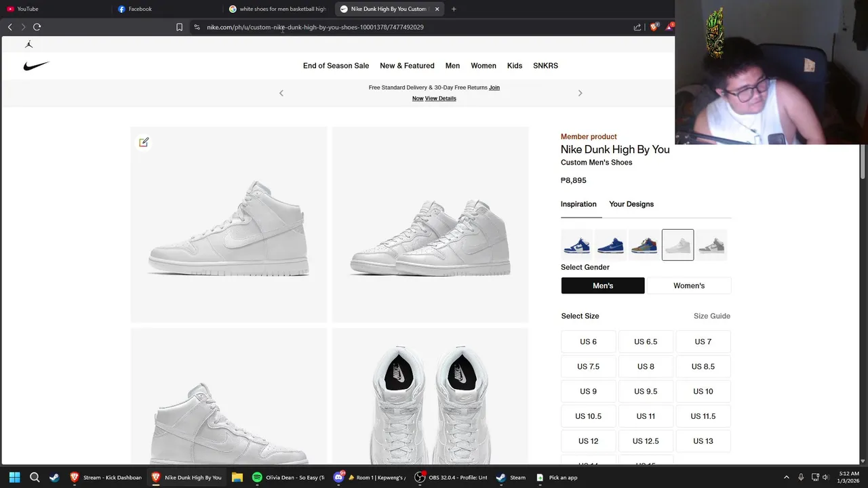Click the edit design pencil icon
868x488 pixels.
pos(144,142)
